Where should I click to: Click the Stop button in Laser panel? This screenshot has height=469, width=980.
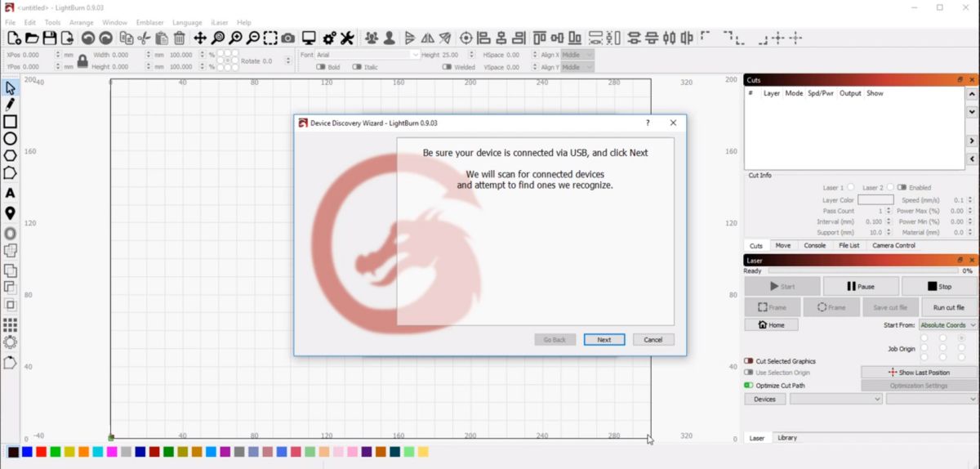point(939,287)
